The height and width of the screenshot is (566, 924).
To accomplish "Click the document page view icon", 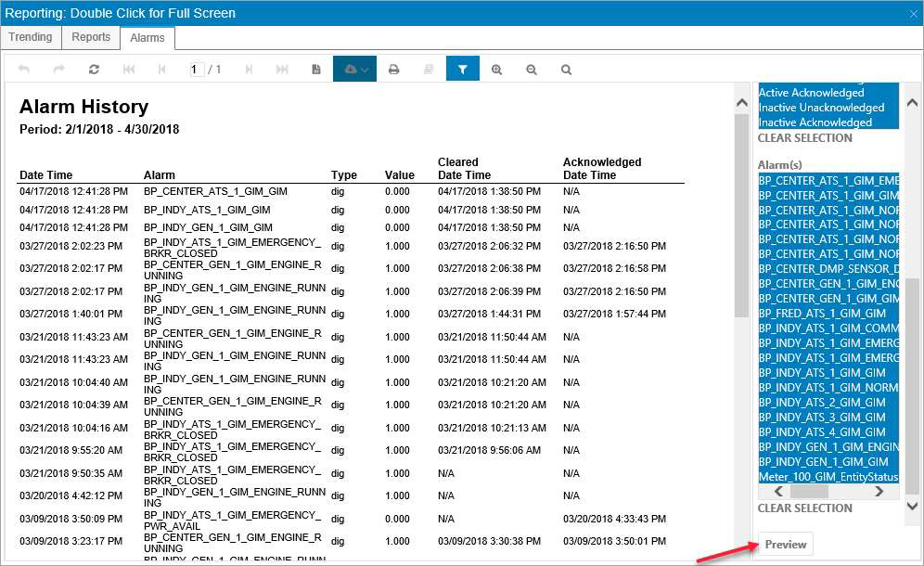I will point(316,70).
